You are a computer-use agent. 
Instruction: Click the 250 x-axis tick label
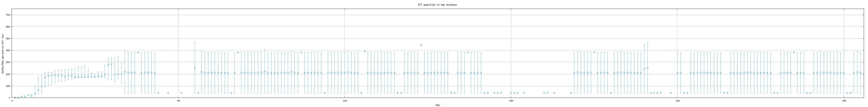844,100
